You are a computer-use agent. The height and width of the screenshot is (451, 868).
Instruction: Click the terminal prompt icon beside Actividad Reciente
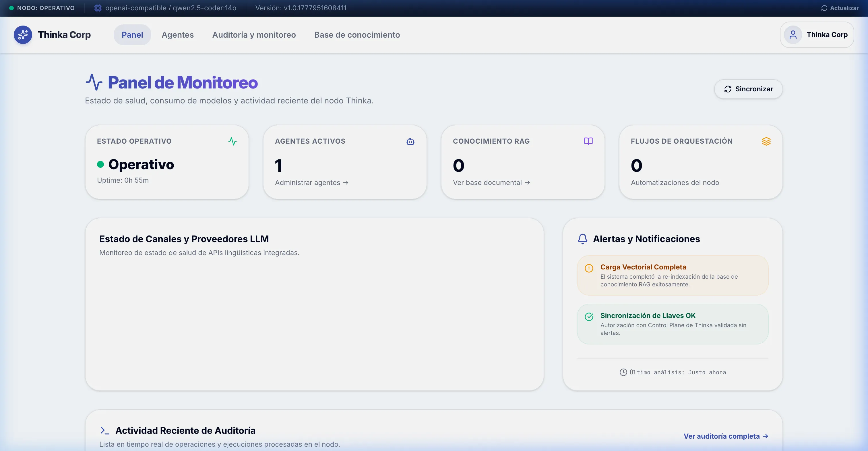coord(105,430)
